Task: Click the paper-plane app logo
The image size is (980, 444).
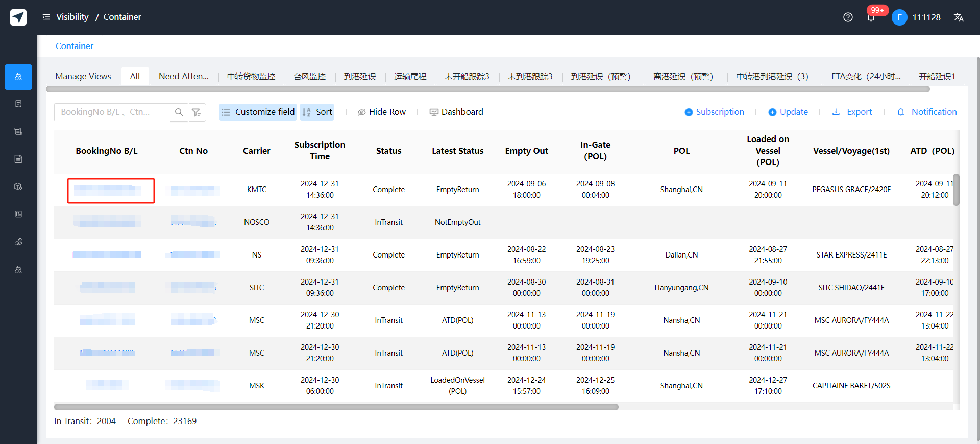Action: pyautogui.click(x=18, y=17)
